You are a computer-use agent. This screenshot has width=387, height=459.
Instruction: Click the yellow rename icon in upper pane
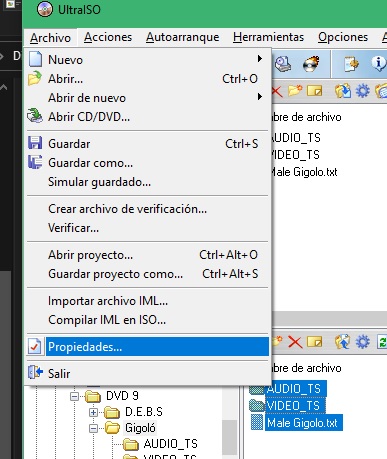click(x=314, y=91)
